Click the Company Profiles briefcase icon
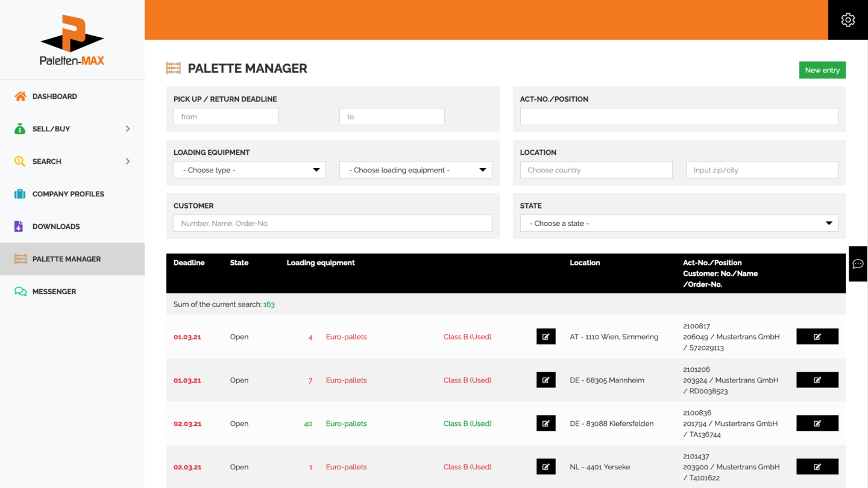The image size is (868, 488). point(20,194)
